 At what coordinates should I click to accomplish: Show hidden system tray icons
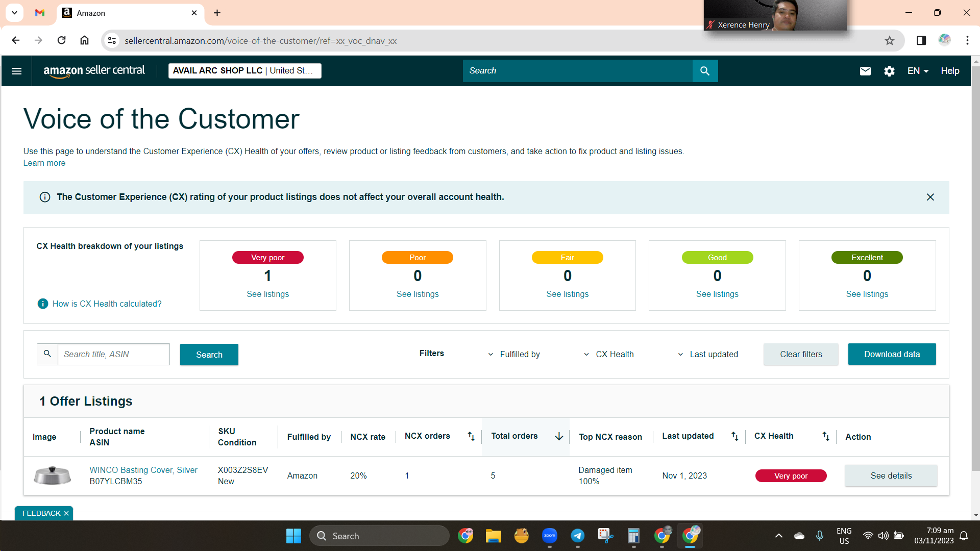[778, 536]
